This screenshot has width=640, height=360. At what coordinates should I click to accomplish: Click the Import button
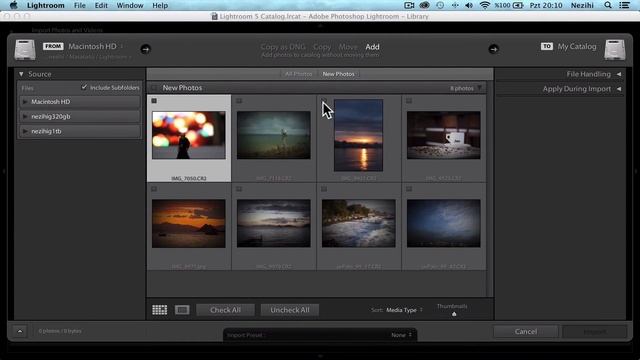coord(595,331)
